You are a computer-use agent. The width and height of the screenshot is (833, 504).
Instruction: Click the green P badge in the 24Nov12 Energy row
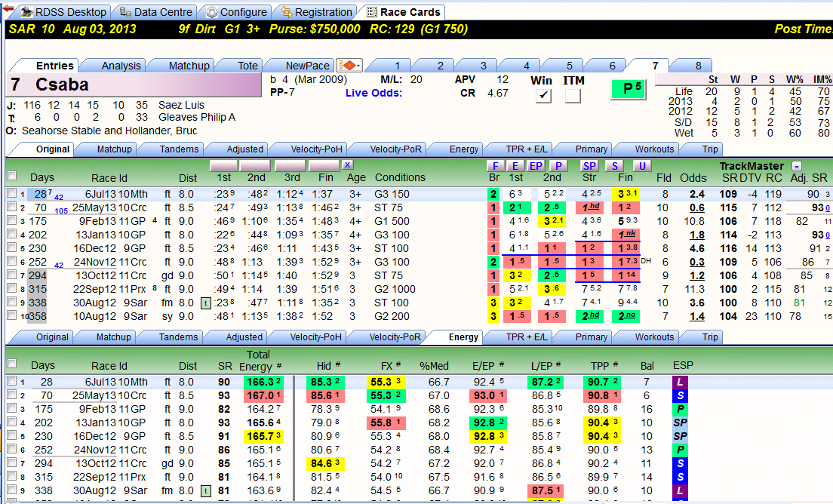(x=680, y=450)
